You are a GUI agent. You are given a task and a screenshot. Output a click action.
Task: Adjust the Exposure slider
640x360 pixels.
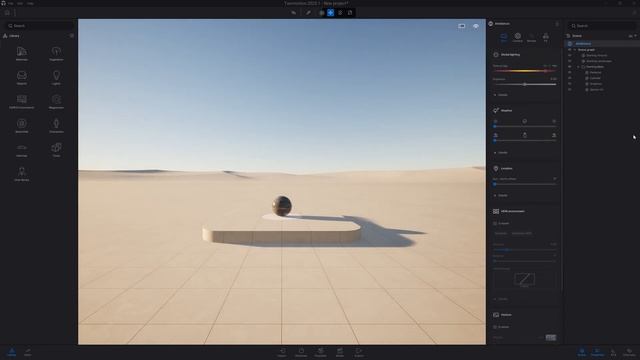point(524,84)
